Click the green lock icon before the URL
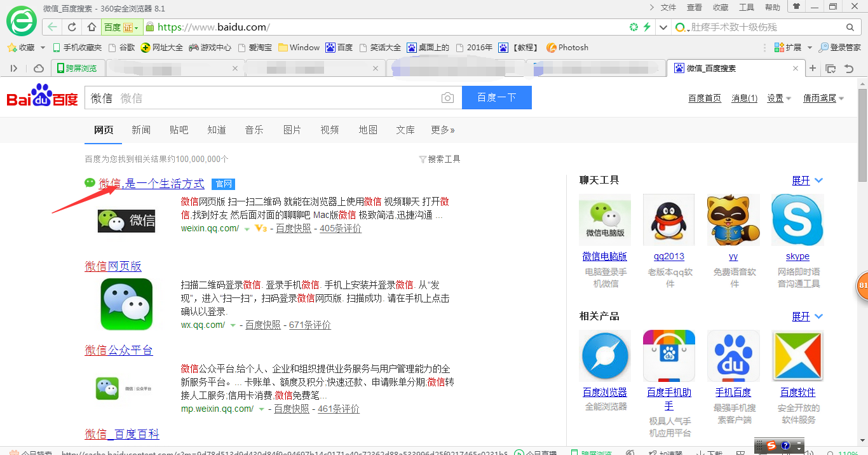 pos(150,27)
